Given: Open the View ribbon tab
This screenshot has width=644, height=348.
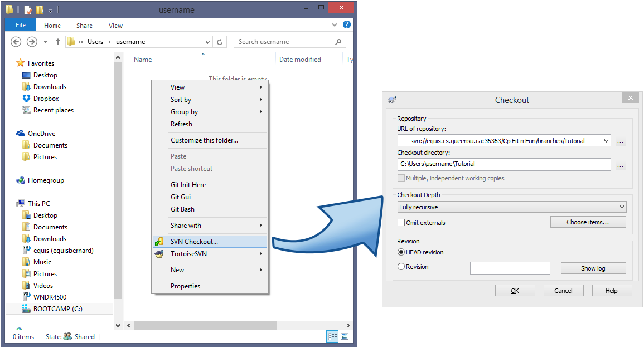Looking at the screenshot, I should coord(115,26).
